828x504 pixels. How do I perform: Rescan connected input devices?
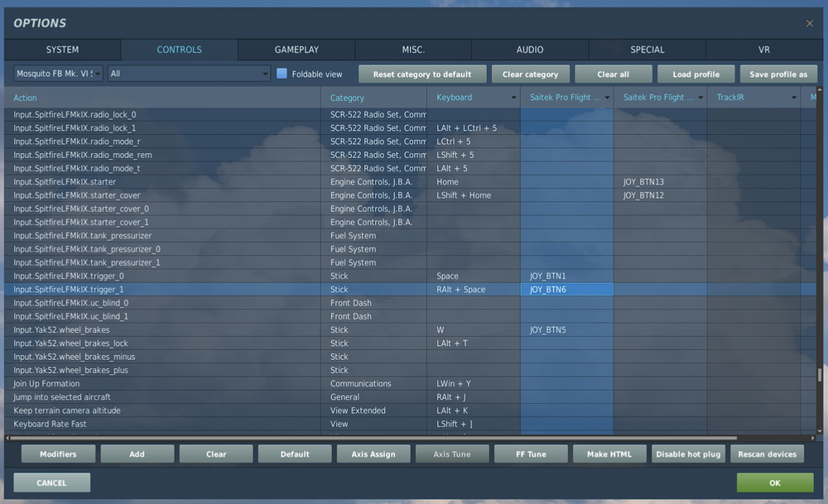click(x=766, y=454)
